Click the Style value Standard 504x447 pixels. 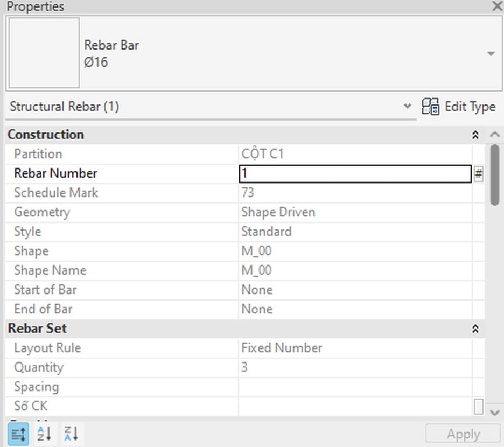[x=266, y=232]
